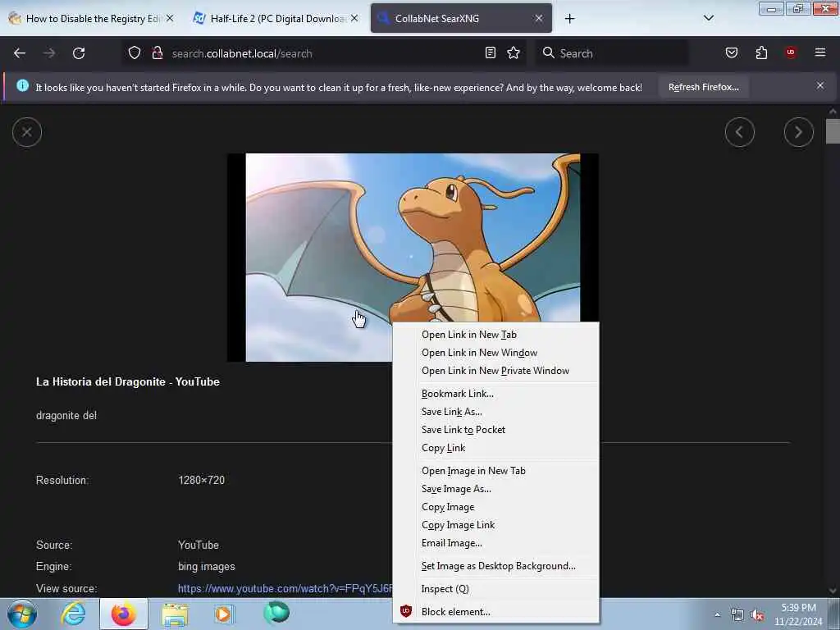This screenshot has width=840, height=630.
Task: Go back with the browser back arrow
Action: click(x=20, y=53)
